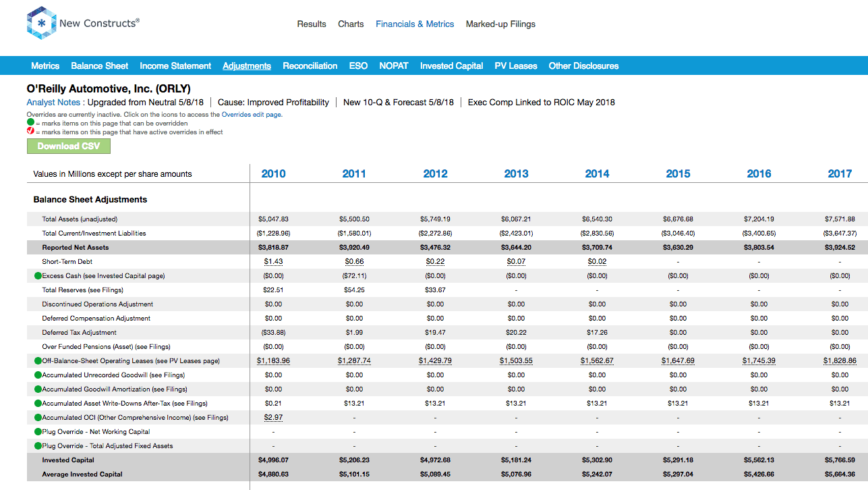868x490 pixels.
Task: Click the 2010 year column header
Action: point(273,173)
